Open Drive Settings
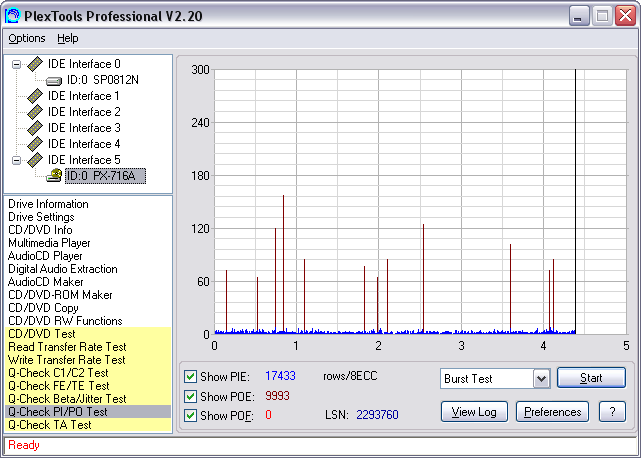641x458 pixels. pos(41,217)
